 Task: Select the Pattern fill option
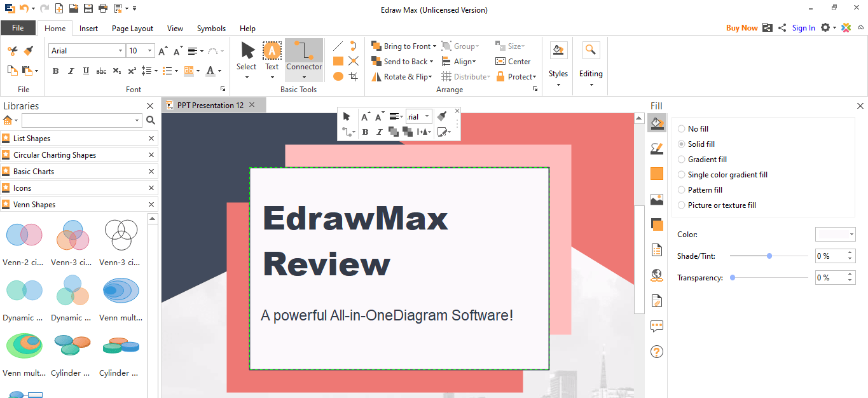700,190
